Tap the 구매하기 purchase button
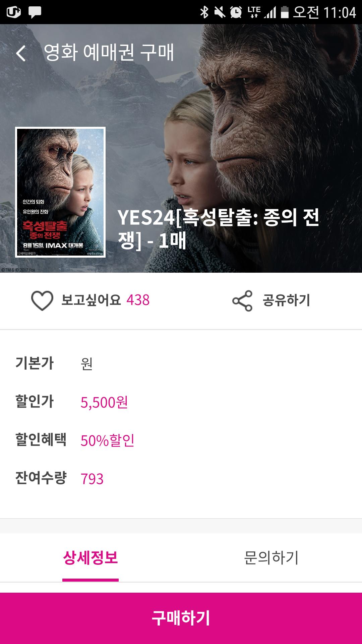 click(181, 618)
